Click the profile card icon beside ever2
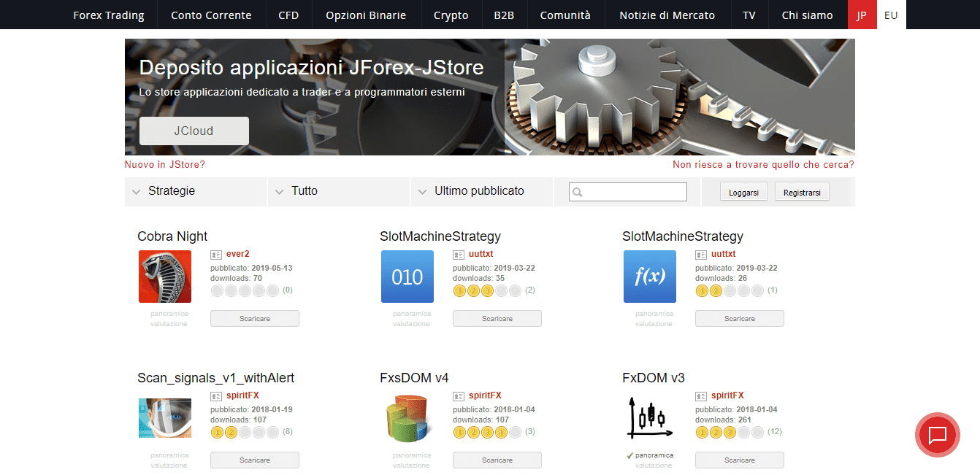The width and height of the screenshot is (980, 475). point(216,255)
